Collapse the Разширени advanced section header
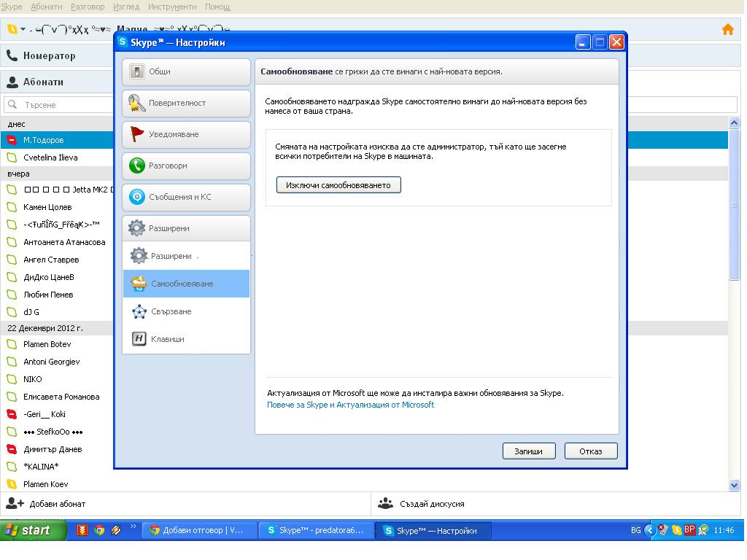The image size is (747, 560). click(x=186, y=228)
